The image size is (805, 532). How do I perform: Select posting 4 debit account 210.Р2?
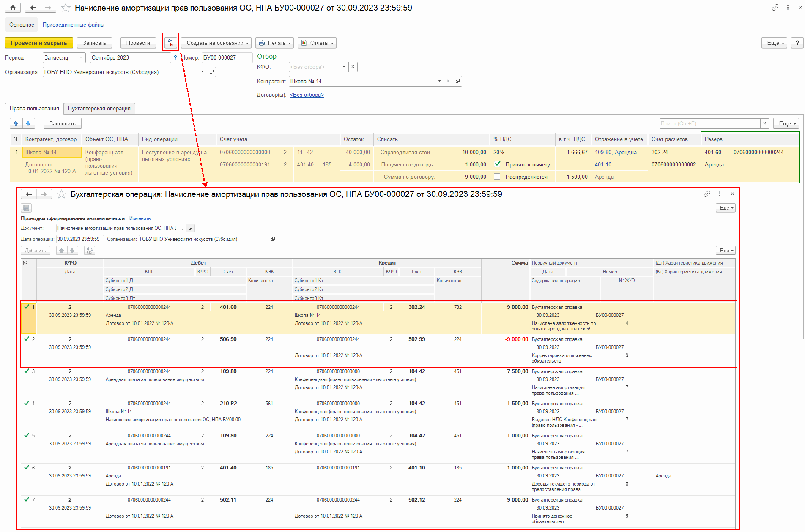[228, 404]
